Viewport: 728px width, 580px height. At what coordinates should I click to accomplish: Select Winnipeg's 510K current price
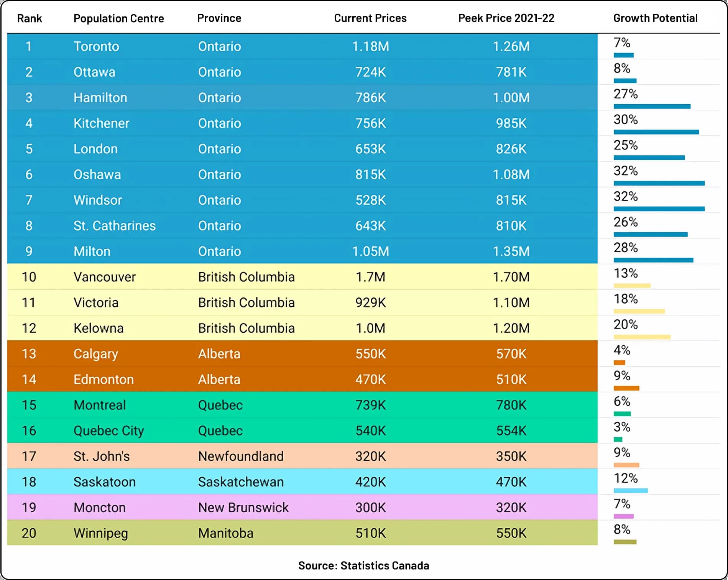pyautogui.click(x=370, y=533)
